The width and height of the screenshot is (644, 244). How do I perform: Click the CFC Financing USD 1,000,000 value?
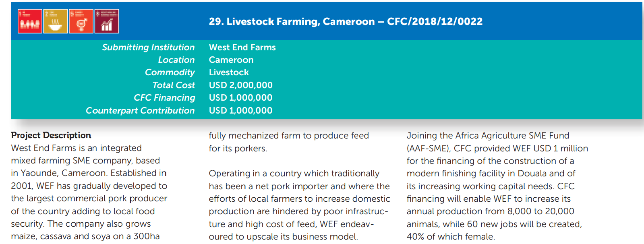click(x=240, y=98)
